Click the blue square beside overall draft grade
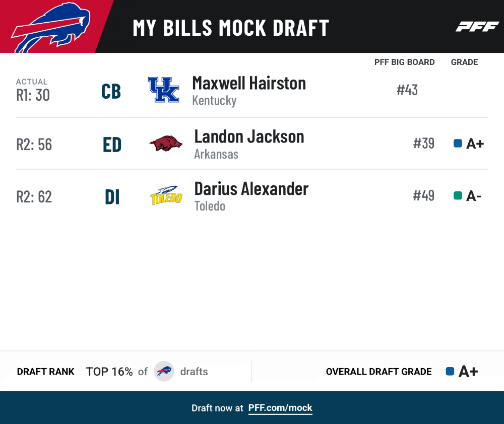Image resolution: width=504 pixels, height=424 pixels. pyautogui.click(x=450, y=371)
